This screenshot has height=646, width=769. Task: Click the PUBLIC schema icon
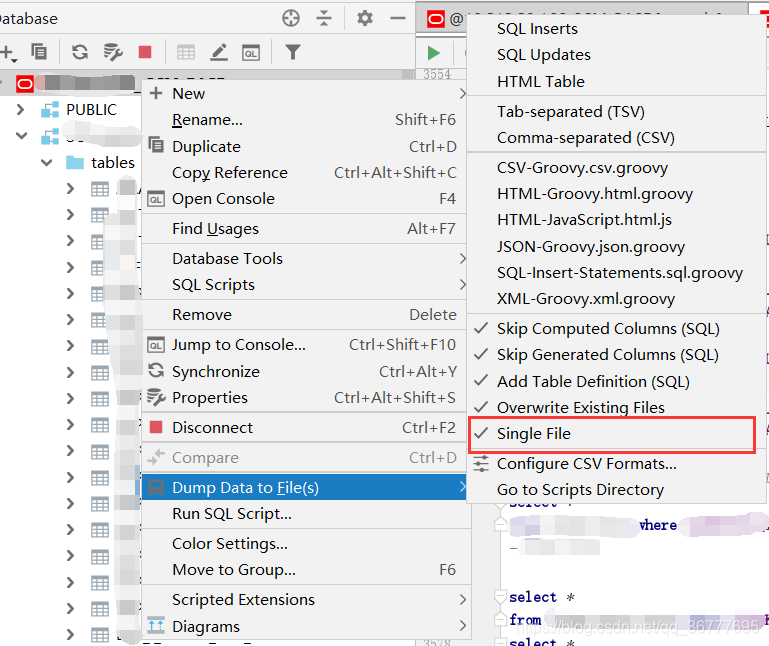[50, 109]
